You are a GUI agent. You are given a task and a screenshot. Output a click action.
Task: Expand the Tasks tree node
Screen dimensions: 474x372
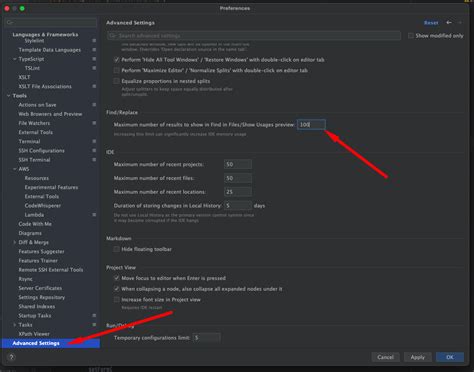tap(15, 325)
